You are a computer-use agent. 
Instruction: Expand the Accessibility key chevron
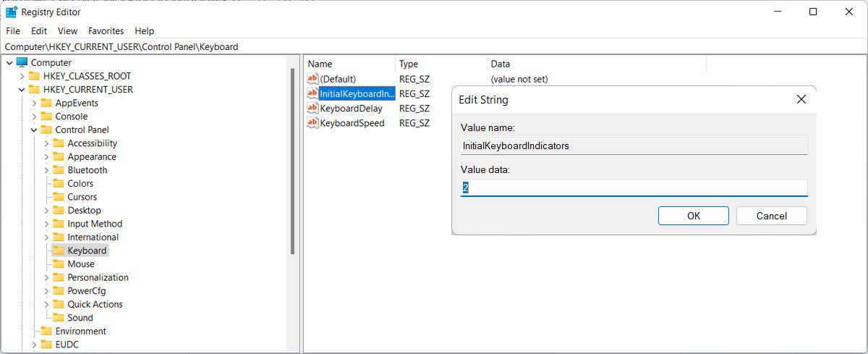tap(46, 143)
